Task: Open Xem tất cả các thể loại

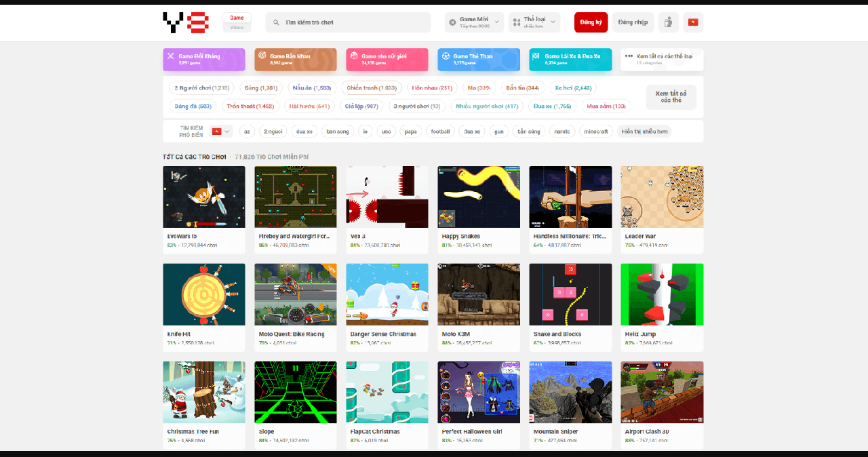Action: tap(661, 60)
